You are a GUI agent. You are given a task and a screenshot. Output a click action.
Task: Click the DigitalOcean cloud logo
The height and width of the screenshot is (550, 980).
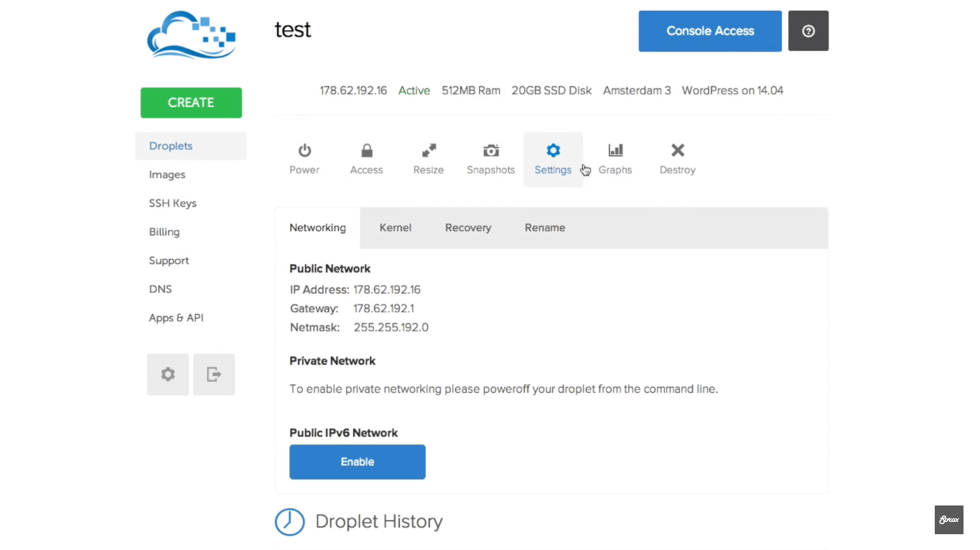tap(191, 34)
